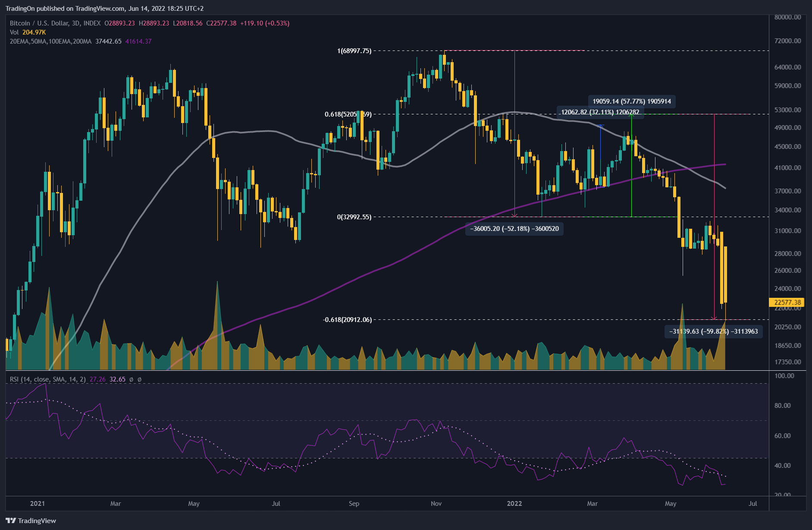
Task: Click the moving average value 37442.65
Action: 108,41
